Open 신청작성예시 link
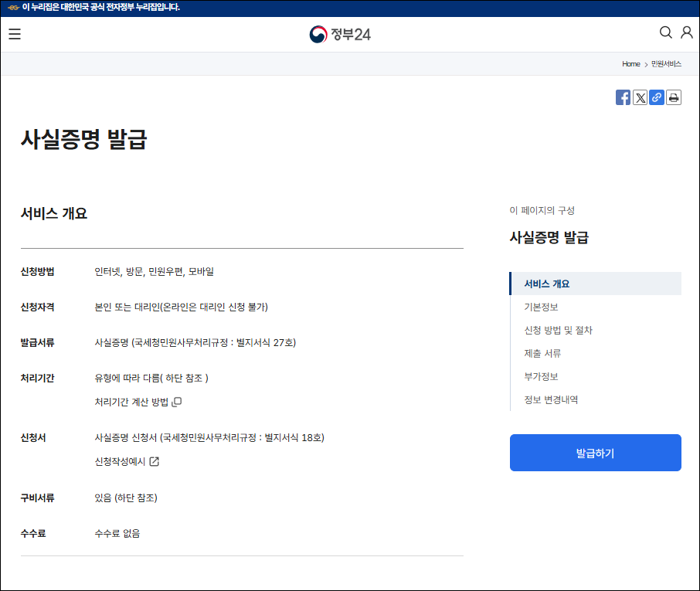This screenshot has height=591, width=700. coord(120,461)
